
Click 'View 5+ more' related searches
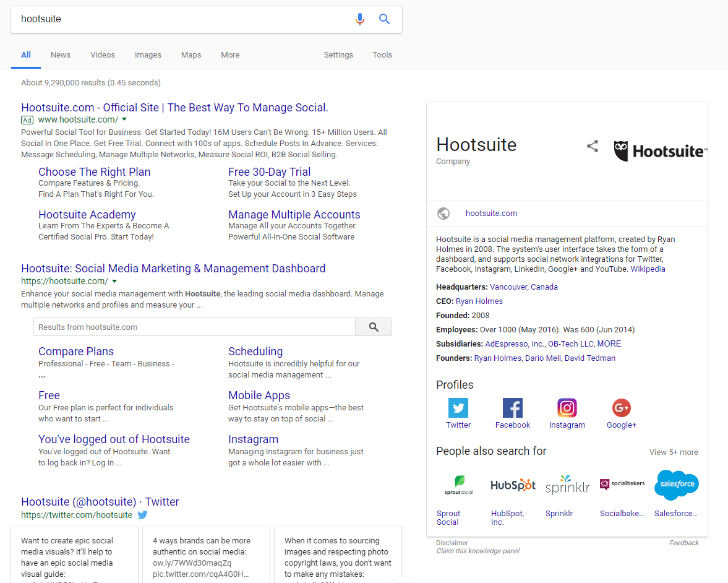pyautogui.click(x=674, y=452)
